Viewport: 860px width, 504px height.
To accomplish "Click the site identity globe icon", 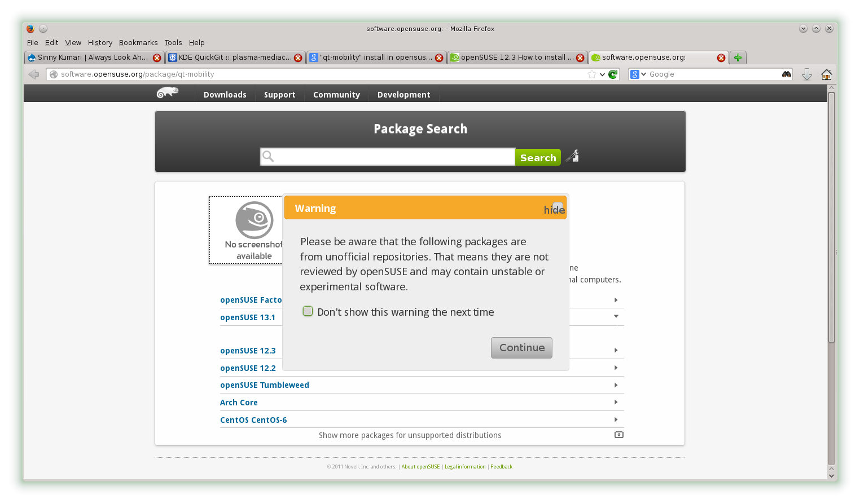I will [x=54, y=74].
